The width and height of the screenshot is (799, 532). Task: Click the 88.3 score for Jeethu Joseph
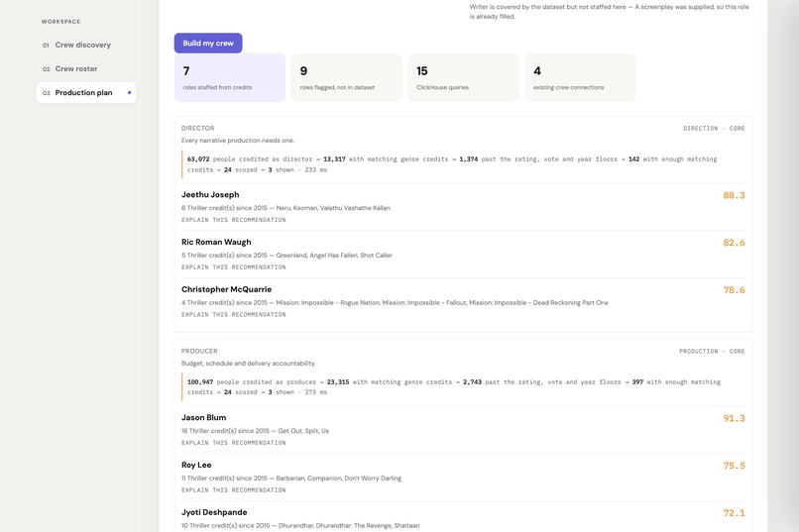[x=734, y=195]
